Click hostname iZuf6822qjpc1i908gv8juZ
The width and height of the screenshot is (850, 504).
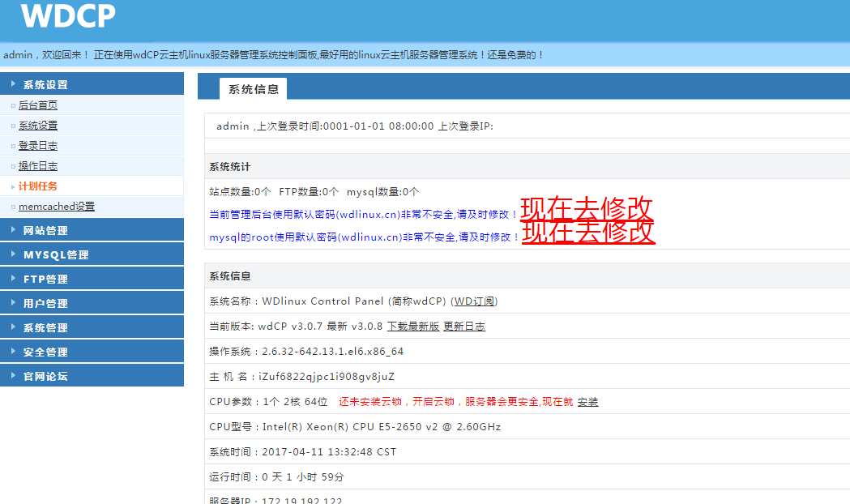tap(327, 377)
